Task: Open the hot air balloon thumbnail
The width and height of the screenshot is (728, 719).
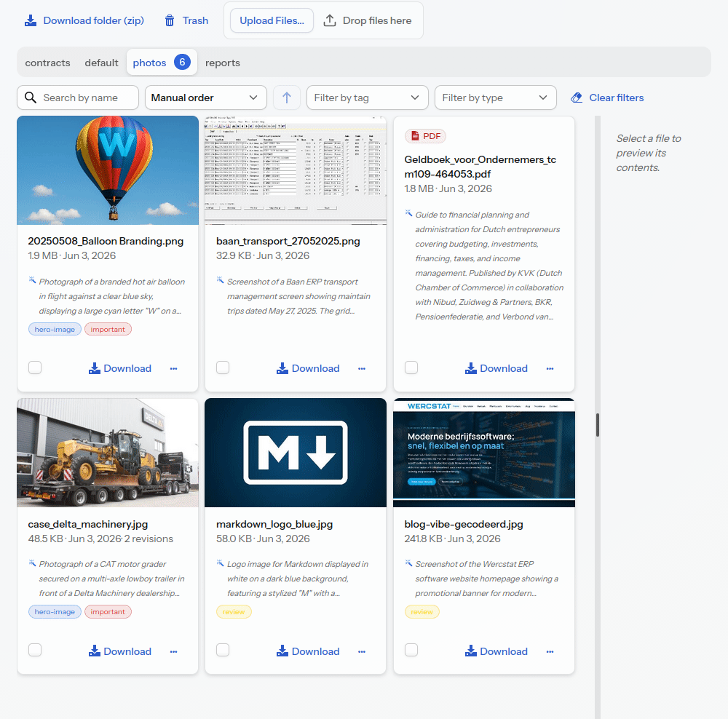Action: (108, 170)
